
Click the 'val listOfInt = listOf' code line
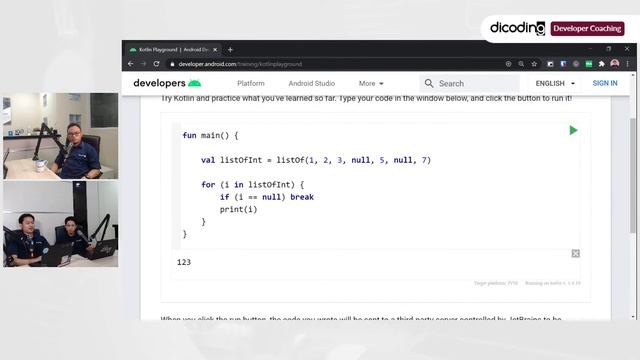click(316, 160)
